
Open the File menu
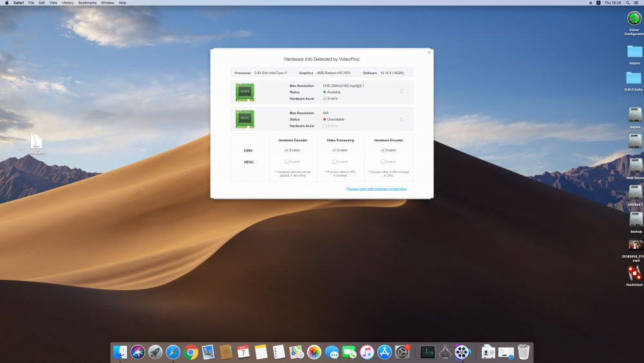click(x=31, y=3)
